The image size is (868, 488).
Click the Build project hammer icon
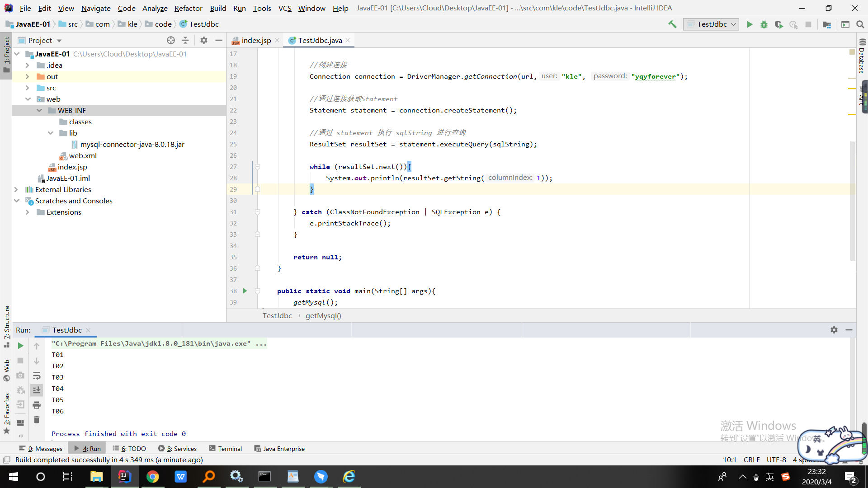(672, 24)
